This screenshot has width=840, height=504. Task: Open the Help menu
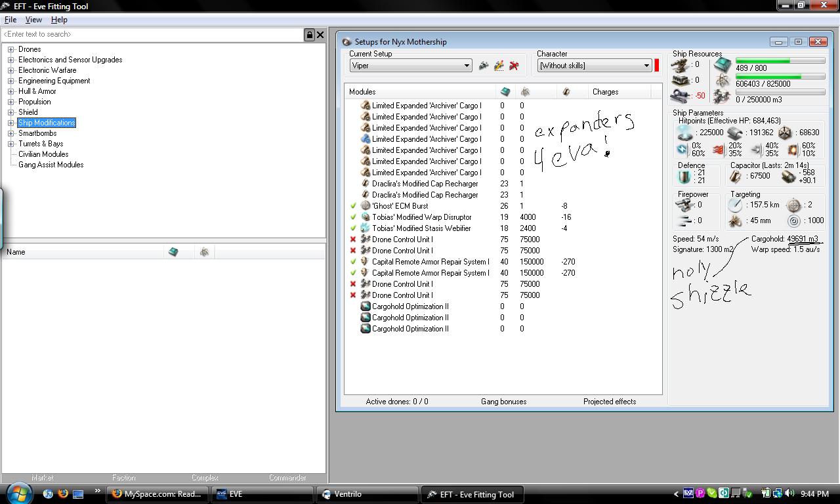point(59,20)
